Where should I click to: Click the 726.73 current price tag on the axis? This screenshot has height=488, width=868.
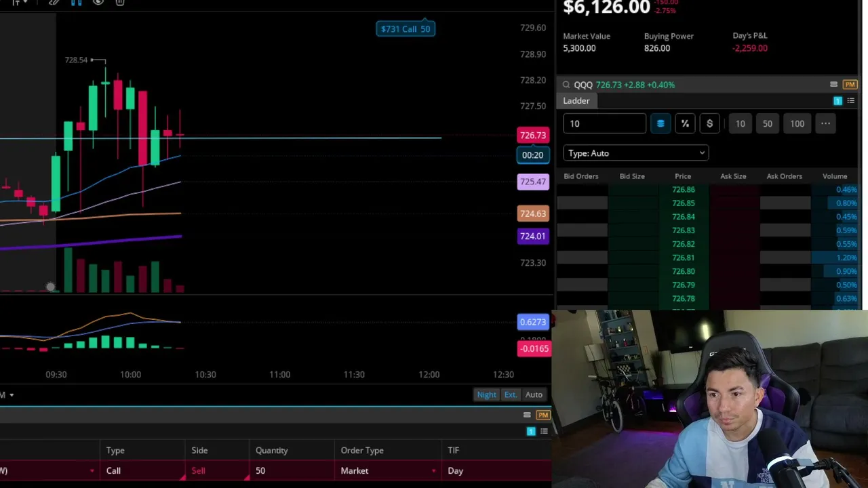tap(533, 136)
